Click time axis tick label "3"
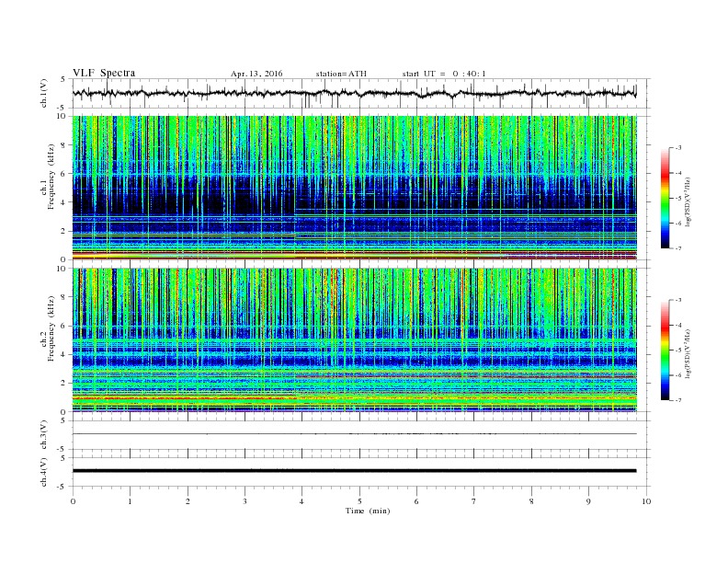The image size is (728, 563). point(245,501)
